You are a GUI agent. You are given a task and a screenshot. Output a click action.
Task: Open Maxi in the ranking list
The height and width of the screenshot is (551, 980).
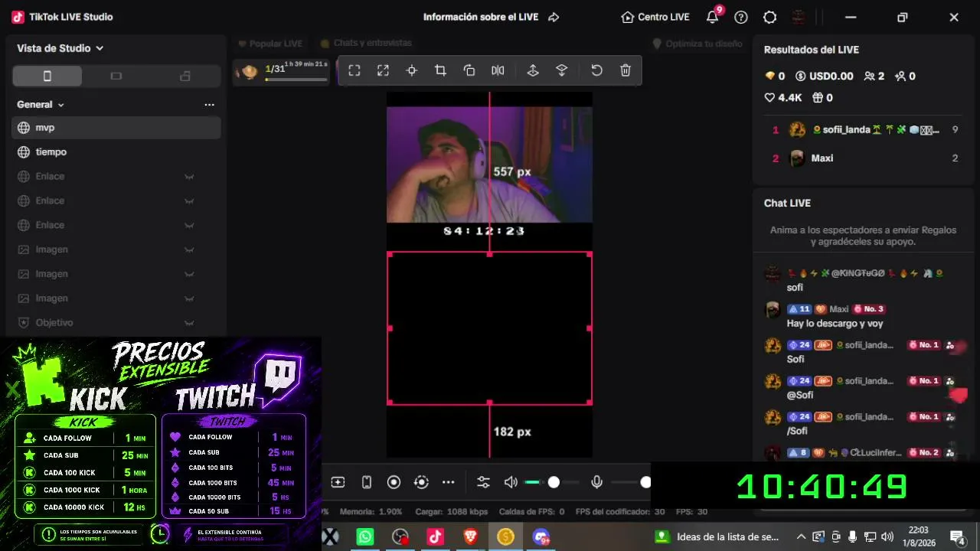tap(864, 158)
